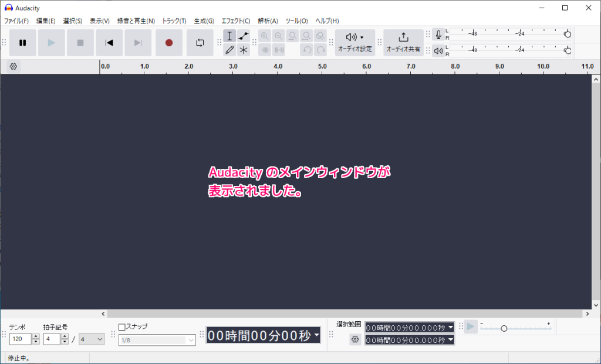Open the 生成(G) menu
601x364 pixels.
[x=204, y=21]
